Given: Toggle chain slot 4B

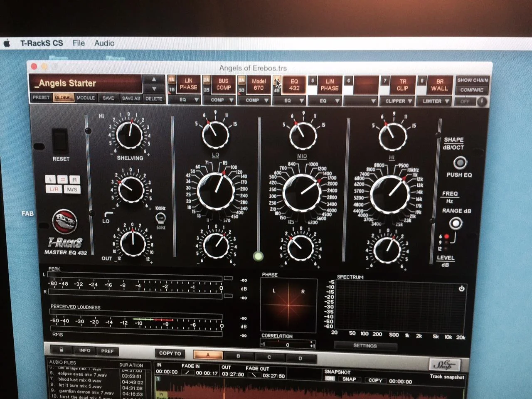Looking at the screenshot, I should [x=276, y=90].
